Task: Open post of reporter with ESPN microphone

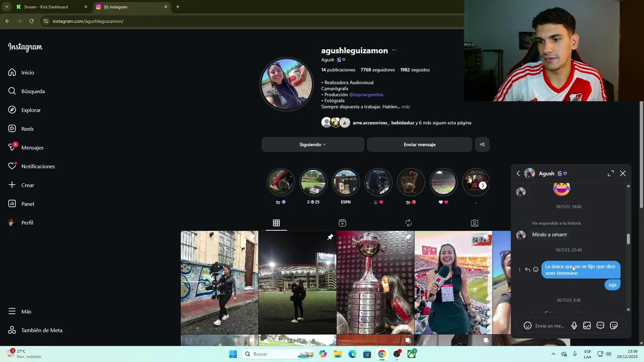Action: click(453, 283)
